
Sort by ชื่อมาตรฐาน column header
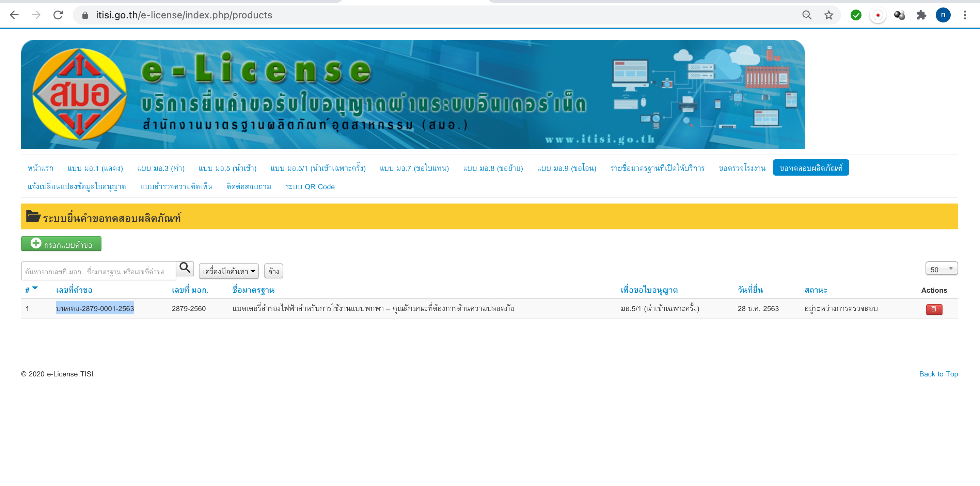point(253,291)
